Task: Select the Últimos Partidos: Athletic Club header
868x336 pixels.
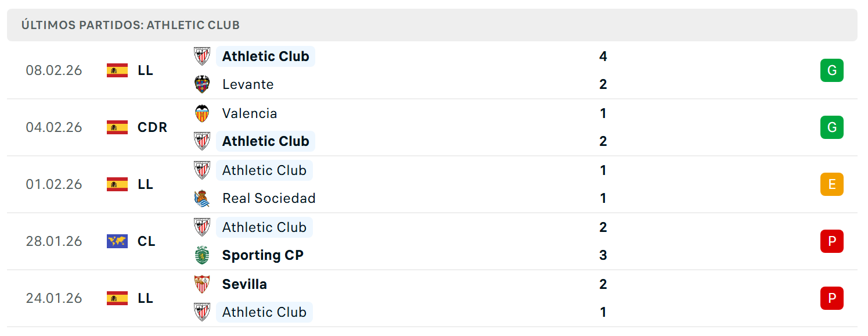Action: click(x=131, y=25)
